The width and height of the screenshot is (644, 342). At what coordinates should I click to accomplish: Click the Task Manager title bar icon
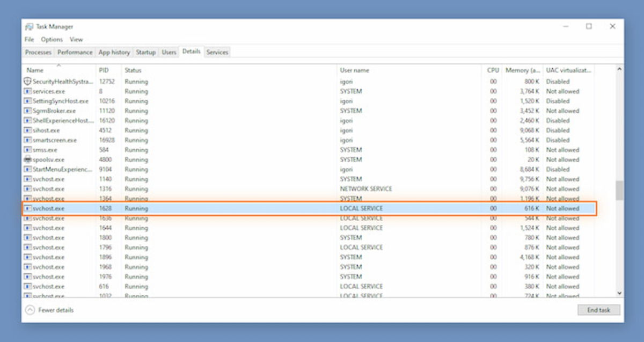[x=29, y=27]
